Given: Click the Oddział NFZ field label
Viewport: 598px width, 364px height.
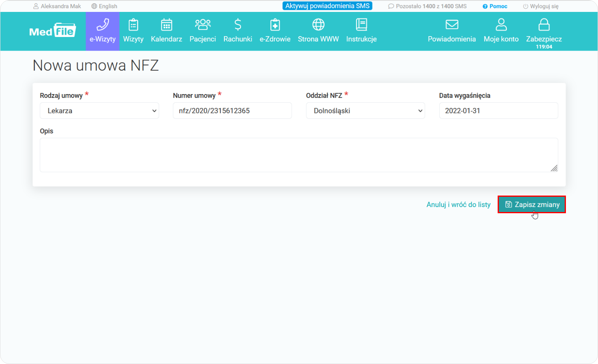Looking at the screenshot, I should point(324,96).
